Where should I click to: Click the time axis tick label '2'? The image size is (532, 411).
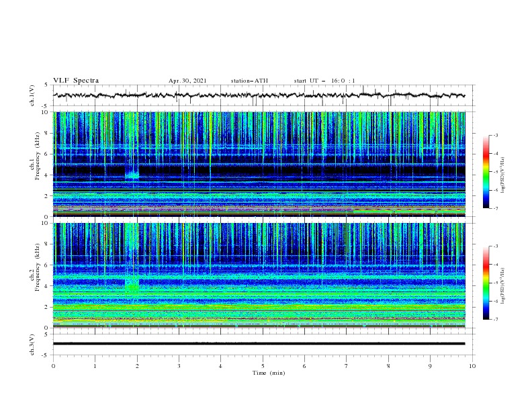[x=137, y=366]
